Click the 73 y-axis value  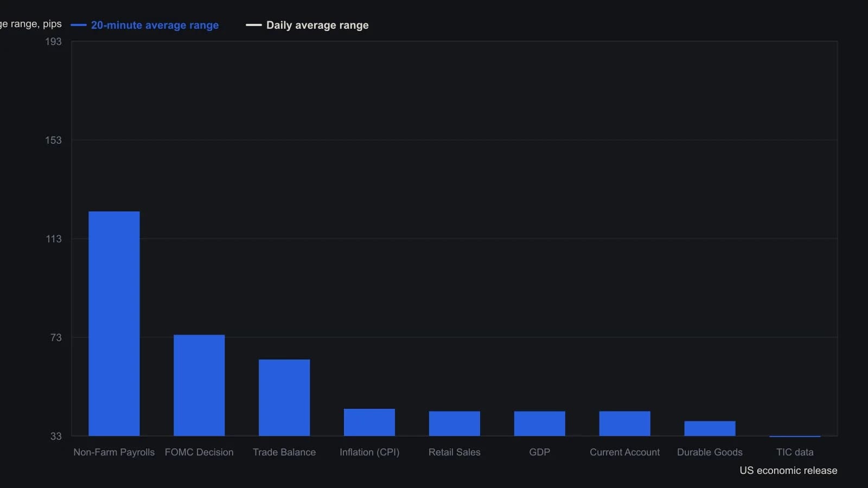[x=56, y=338]
